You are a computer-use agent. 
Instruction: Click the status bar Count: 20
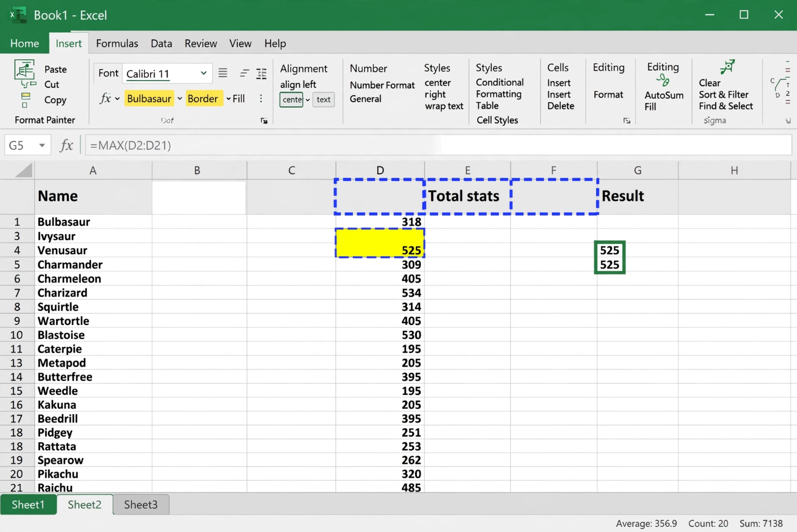coord(708,524)
